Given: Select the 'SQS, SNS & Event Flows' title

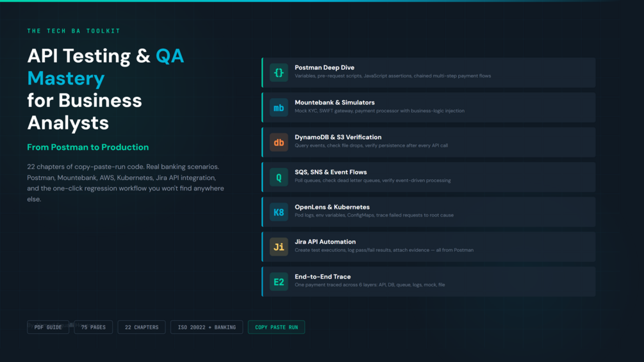Looking at the screenshot, I should coord(331,172).
